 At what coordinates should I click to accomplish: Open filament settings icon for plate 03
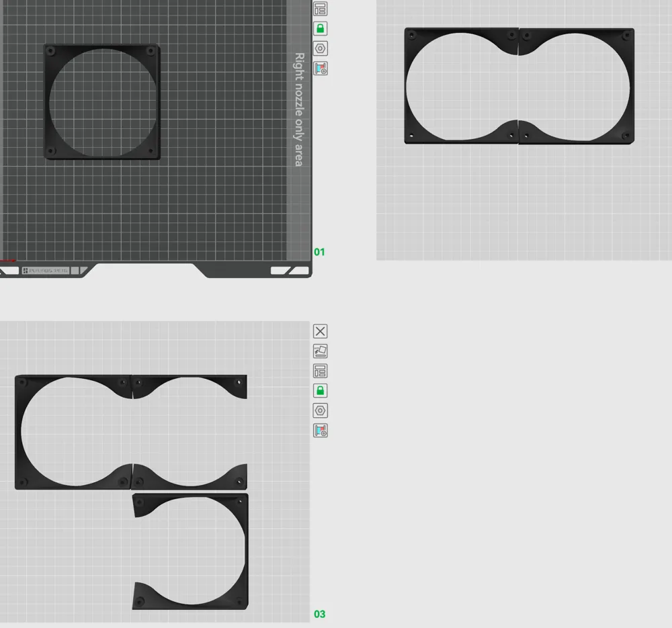click(321, 431)
